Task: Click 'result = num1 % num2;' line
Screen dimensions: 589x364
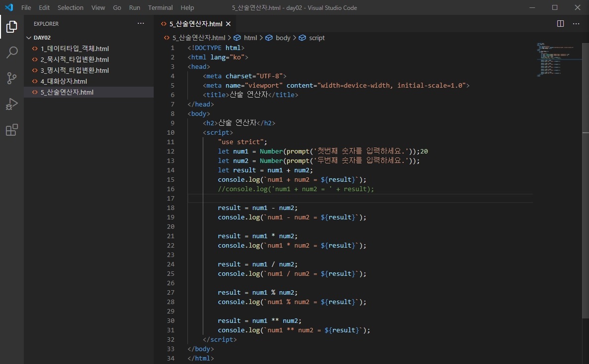Action: point(258,292)
